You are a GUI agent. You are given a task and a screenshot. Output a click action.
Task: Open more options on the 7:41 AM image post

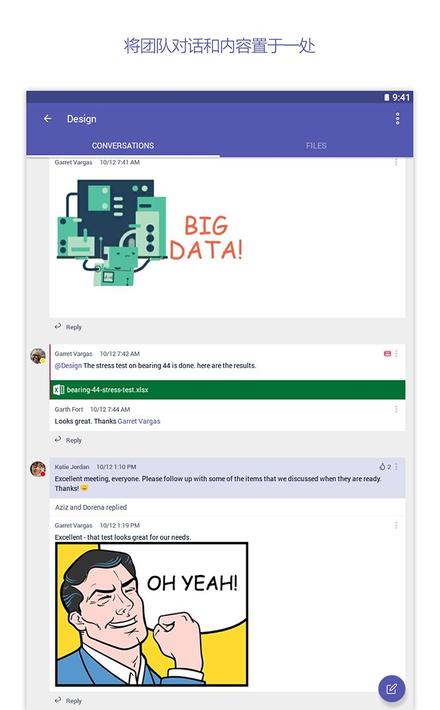tap(396, 162)
